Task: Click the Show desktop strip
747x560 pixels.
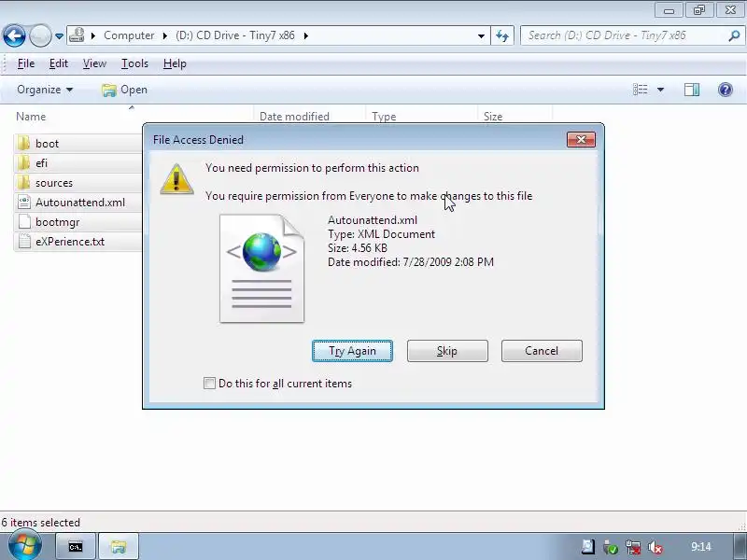Action: point(740,547)
